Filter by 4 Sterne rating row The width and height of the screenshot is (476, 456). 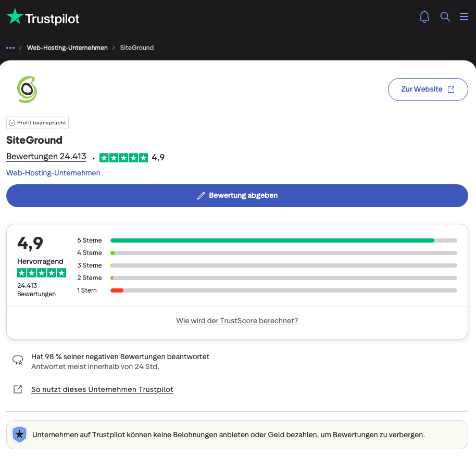click(x=267, y=253)
